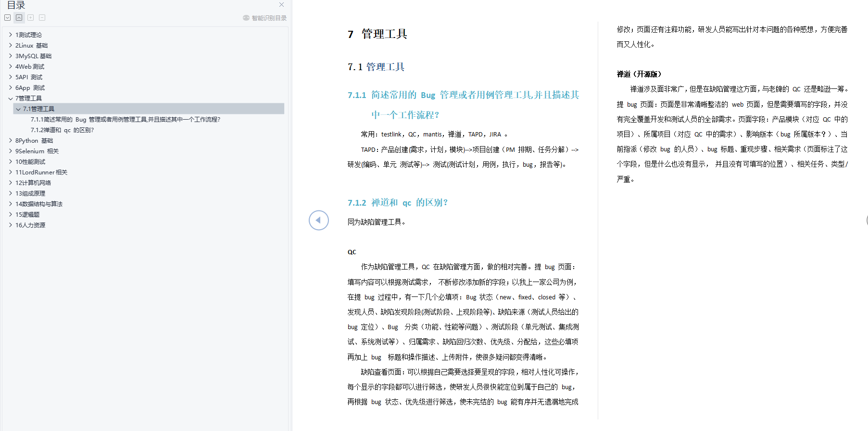
Task: Click the bold QC subheading
Action: coord(352,252)
